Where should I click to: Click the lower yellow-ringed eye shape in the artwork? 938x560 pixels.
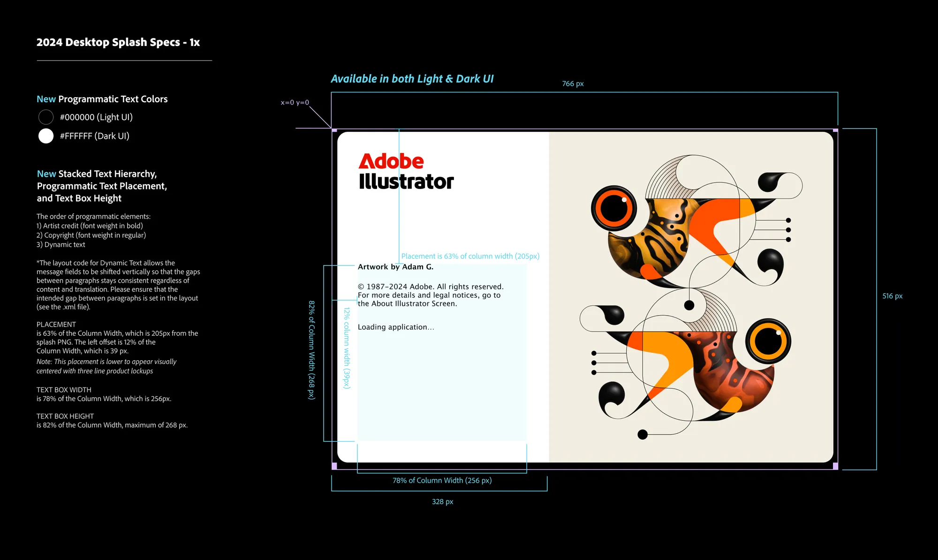(768, 341)
